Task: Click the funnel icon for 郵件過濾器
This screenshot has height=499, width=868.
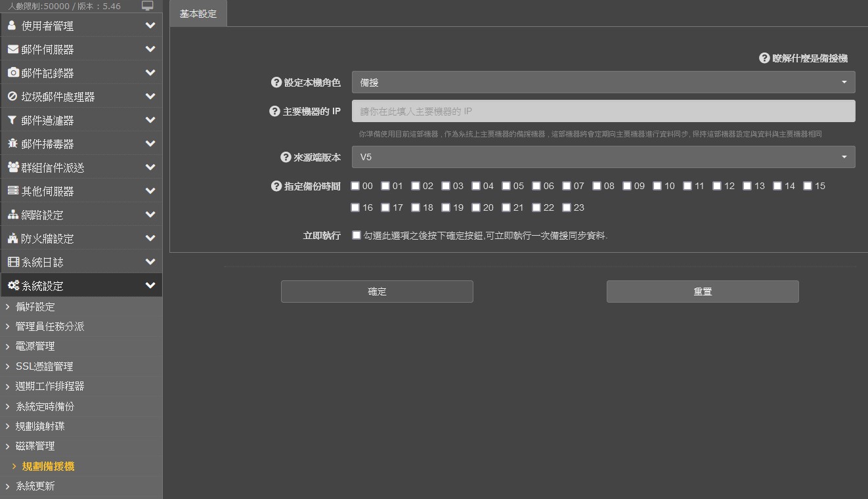Action: coord(12,120)
